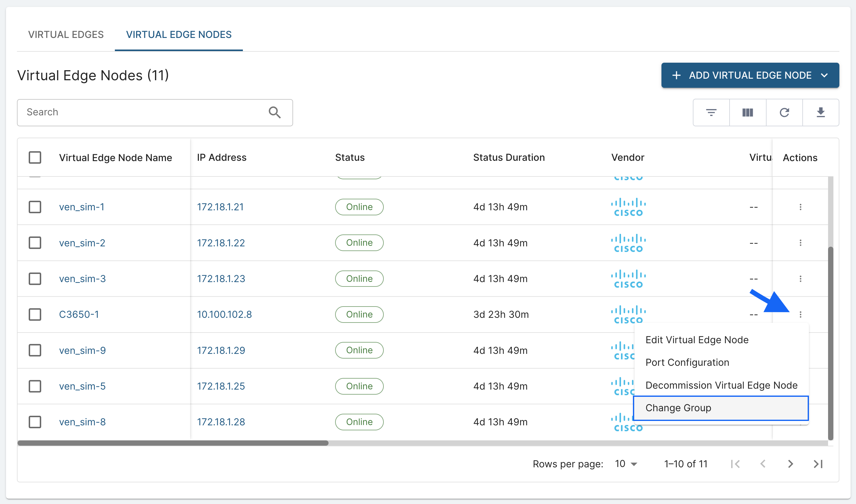
Task: Open actions menu for ven_sim-3
Action: [800, 279]
